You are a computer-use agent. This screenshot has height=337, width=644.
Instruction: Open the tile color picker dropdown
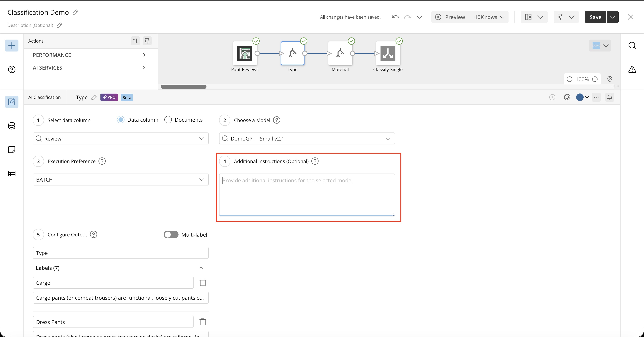tap(583, 97)
